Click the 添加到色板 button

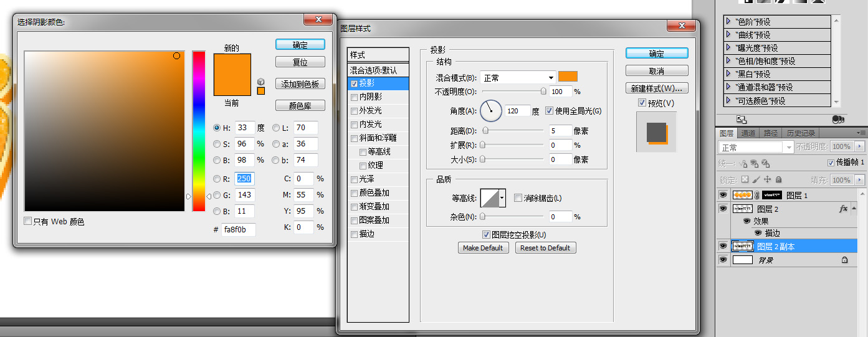(300, 84)
